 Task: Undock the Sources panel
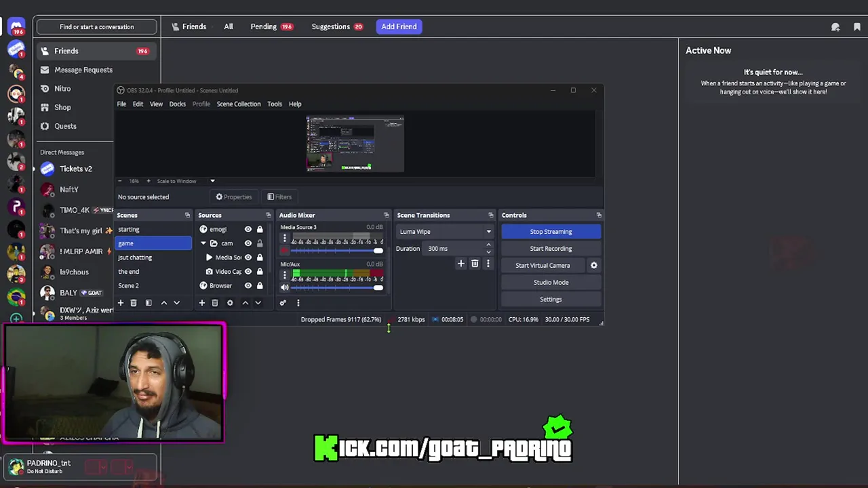[268, 215]
